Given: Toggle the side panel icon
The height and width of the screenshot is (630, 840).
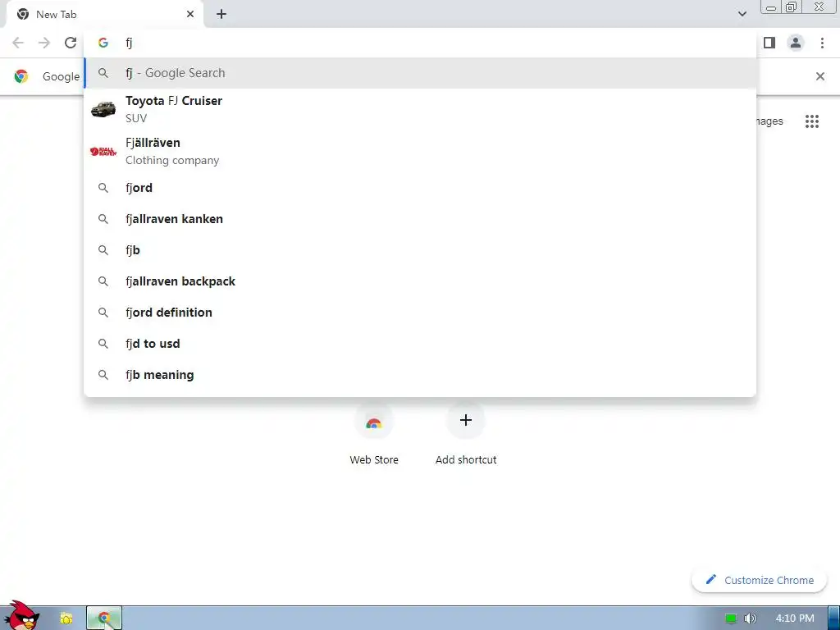Looking at the screenshot, I should (769, 43).
